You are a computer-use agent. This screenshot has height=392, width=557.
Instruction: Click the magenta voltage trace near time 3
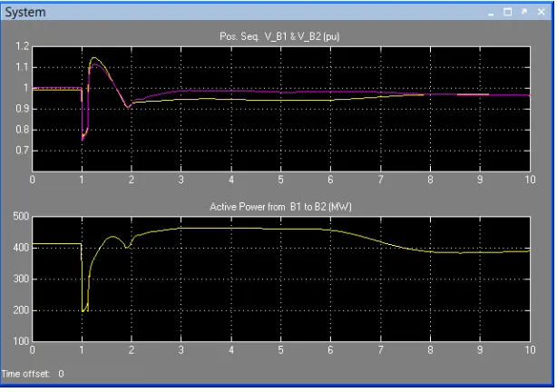point(181,91)
